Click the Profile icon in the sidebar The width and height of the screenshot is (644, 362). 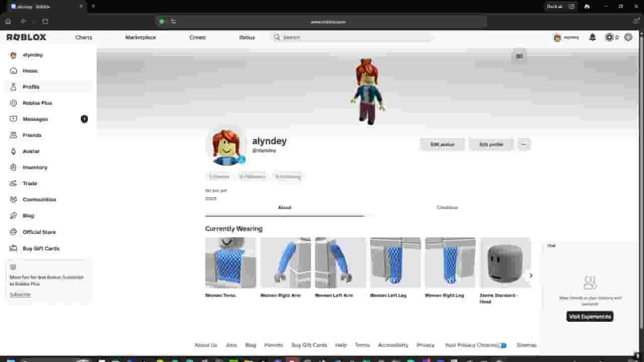14,87
